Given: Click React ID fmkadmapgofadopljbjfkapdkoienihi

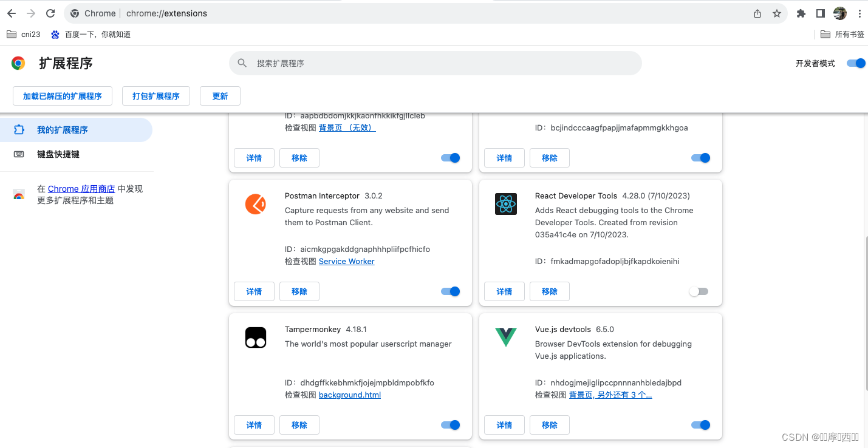Looking at the screenshot, I should [x=615, y=261].
